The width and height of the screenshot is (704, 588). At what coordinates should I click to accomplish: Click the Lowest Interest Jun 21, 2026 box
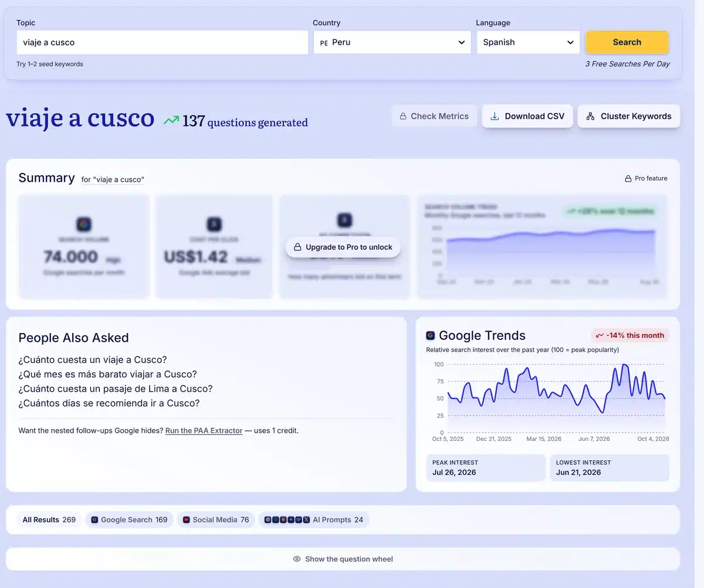click(x=610, y=468)
